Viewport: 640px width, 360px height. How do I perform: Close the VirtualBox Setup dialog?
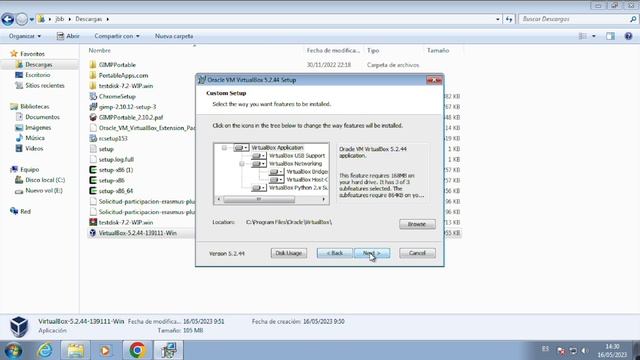click(x=434, y=80)
